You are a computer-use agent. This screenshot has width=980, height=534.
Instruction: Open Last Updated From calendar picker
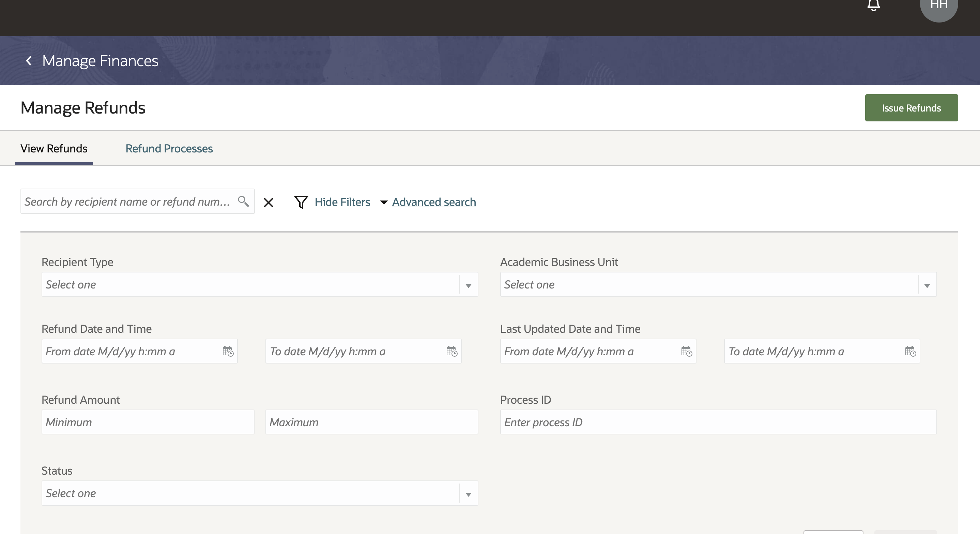coord(686,351)
